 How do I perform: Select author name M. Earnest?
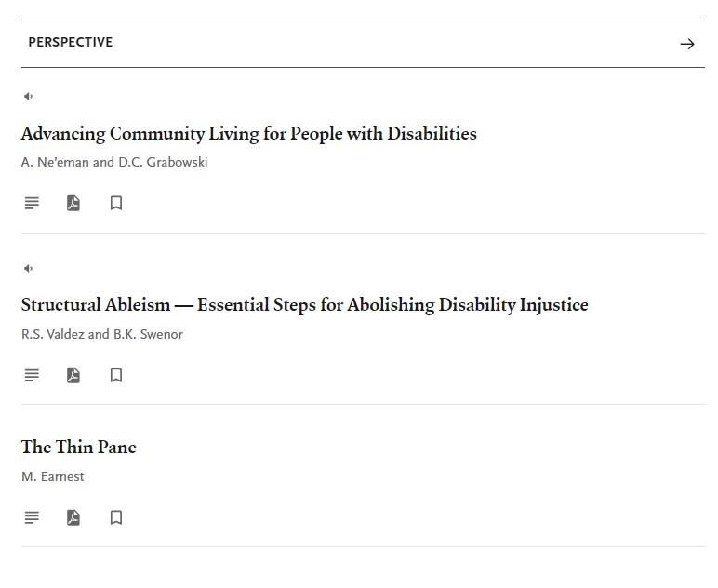click(x=53, y=476)
